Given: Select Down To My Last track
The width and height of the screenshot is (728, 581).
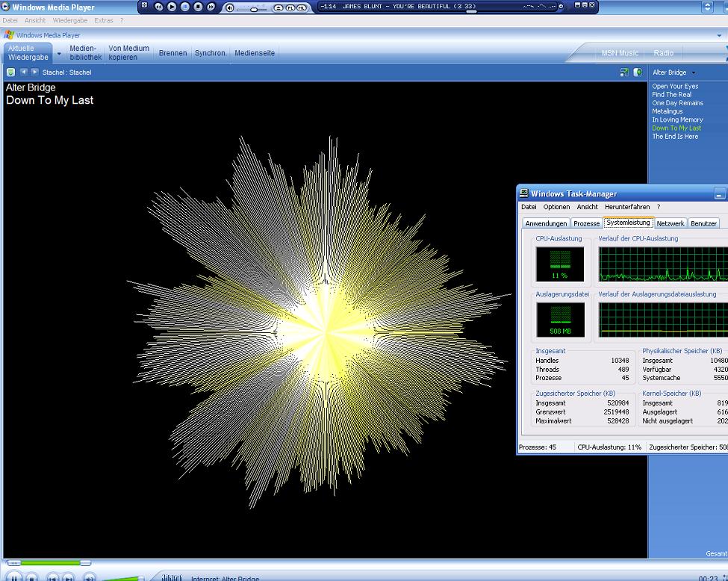Looking at the screenshot, I should tap(676, 128).
